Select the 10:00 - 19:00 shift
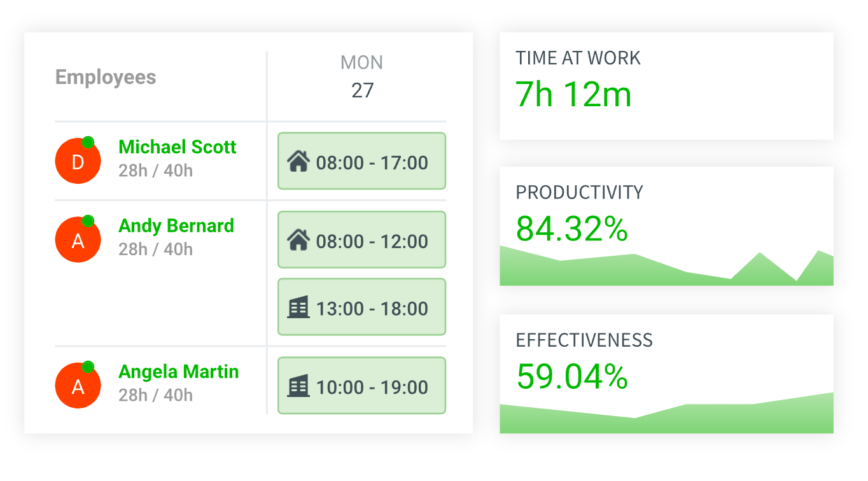This screenshot has height=481, width=868. [361, 386]
